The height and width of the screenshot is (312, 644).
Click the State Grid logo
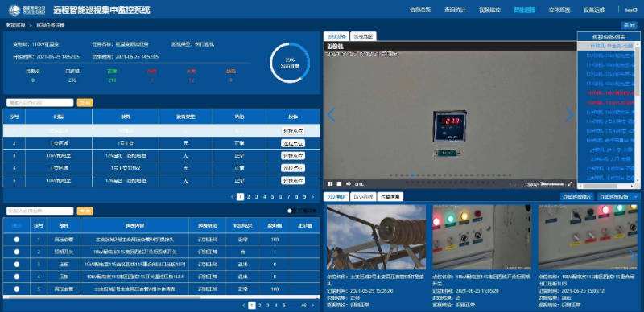tap(27, 10)
